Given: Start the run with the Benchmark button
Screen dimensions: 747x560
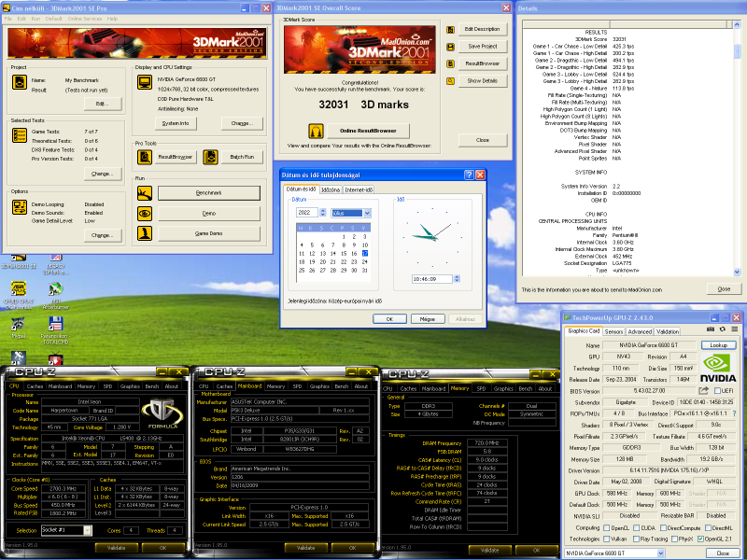Looking at the screenshot, I should (208, 193).
